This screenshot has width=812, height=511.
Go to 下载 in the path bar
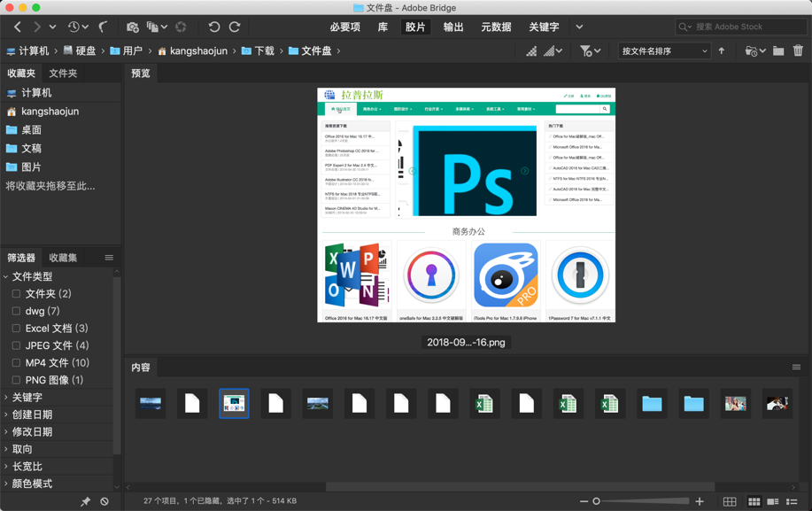(264, 51)
